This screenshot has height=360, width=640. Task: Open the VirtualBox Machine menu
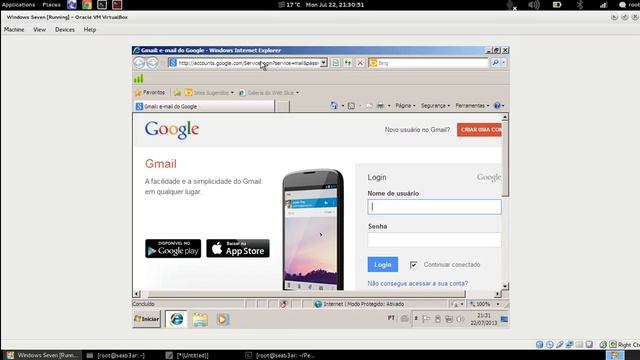pos(14,30)
